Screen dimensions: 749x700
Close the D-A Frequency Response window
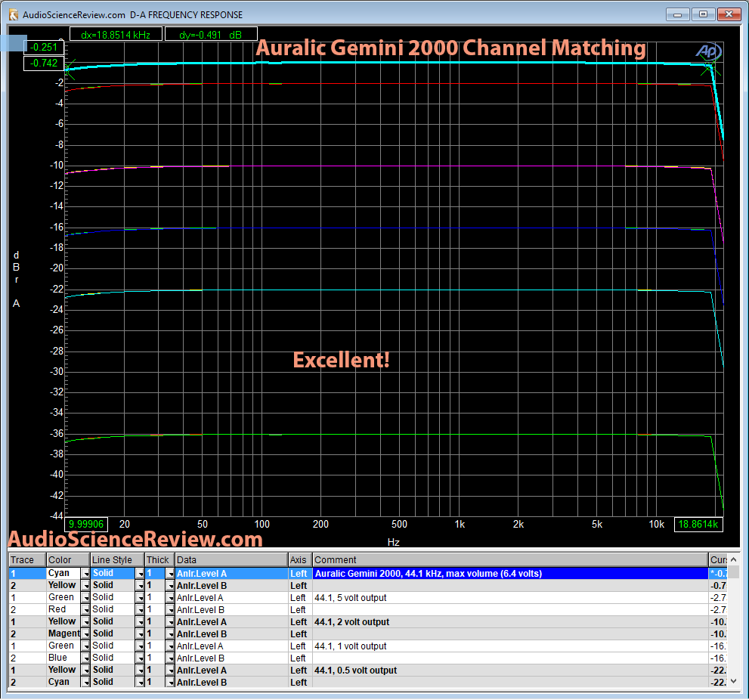pos(729,14)
